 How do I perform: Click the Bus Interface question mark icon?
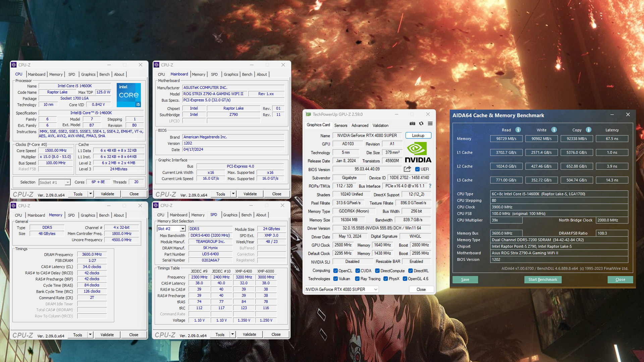(430, 186)
